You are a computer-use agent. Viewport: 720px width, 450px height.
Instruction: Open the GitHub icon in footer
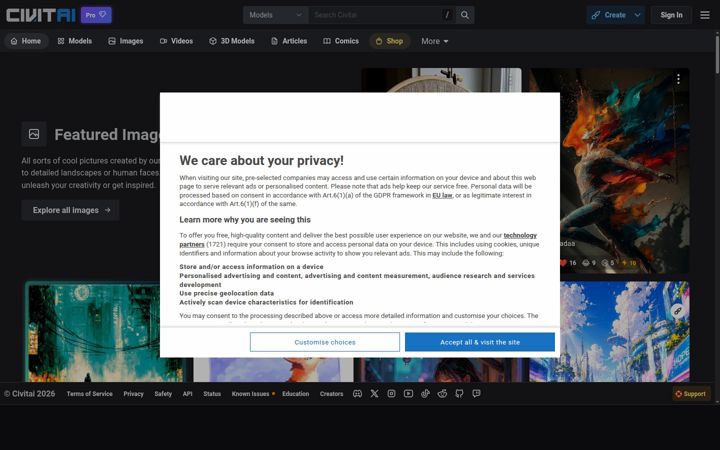click(459, 394)
